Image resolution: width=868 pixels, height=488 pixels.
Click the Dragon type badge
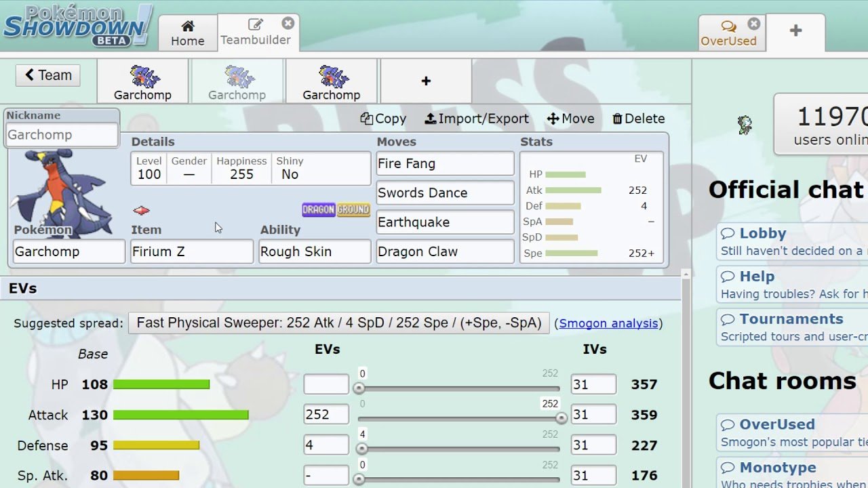pos(319,210)
